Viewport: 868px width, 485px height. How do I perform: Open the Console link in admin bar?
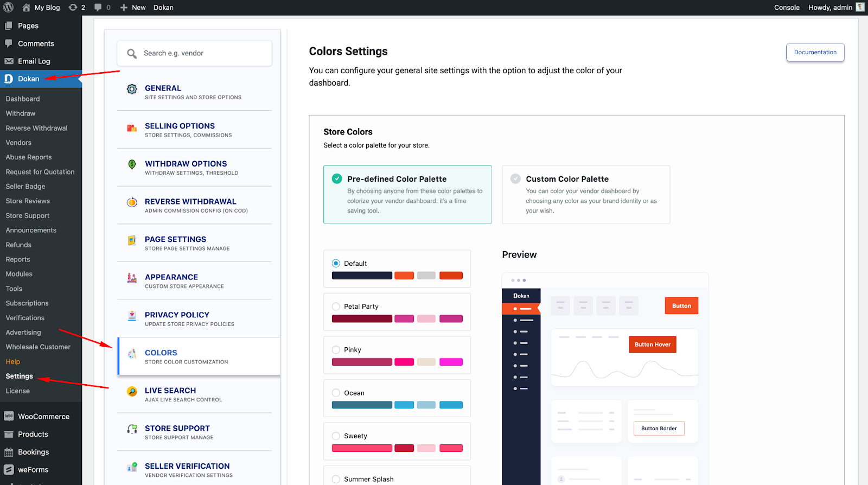[x=787, y=8]
